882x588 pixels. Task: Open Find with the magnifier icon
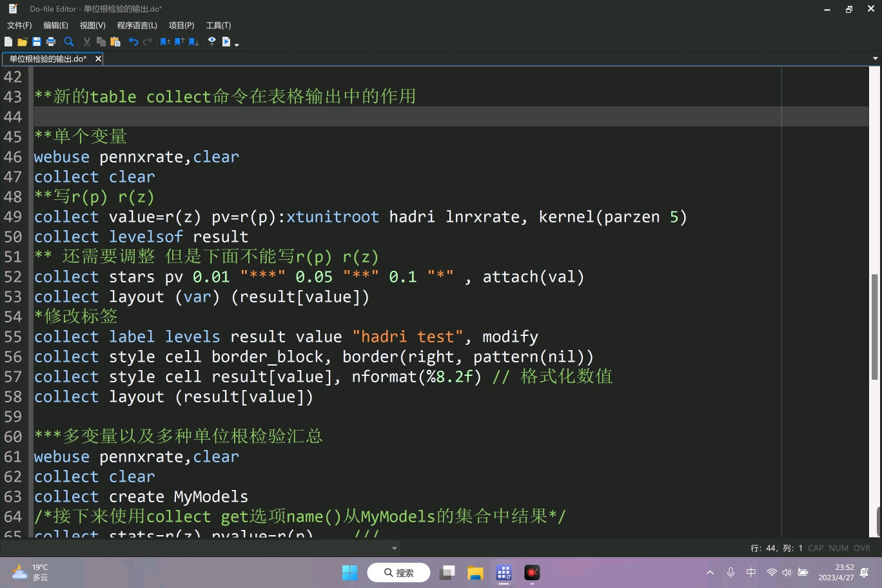pos(69,42)
